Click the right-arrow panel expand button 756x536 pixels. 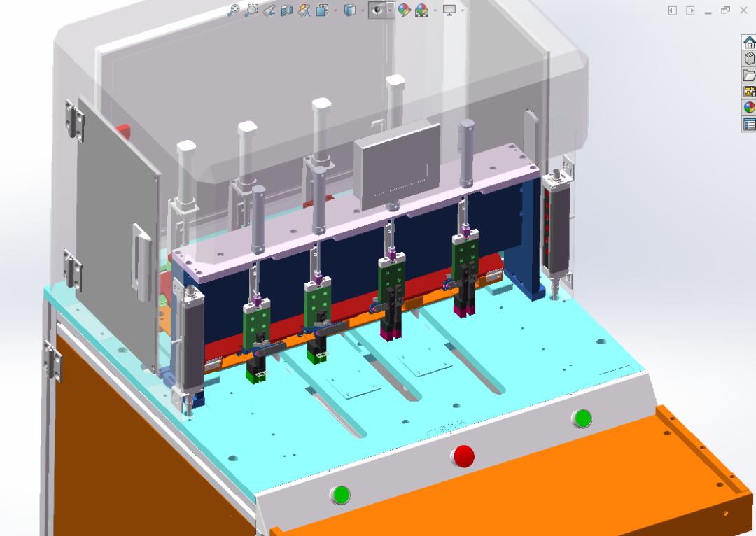(690, 10)
